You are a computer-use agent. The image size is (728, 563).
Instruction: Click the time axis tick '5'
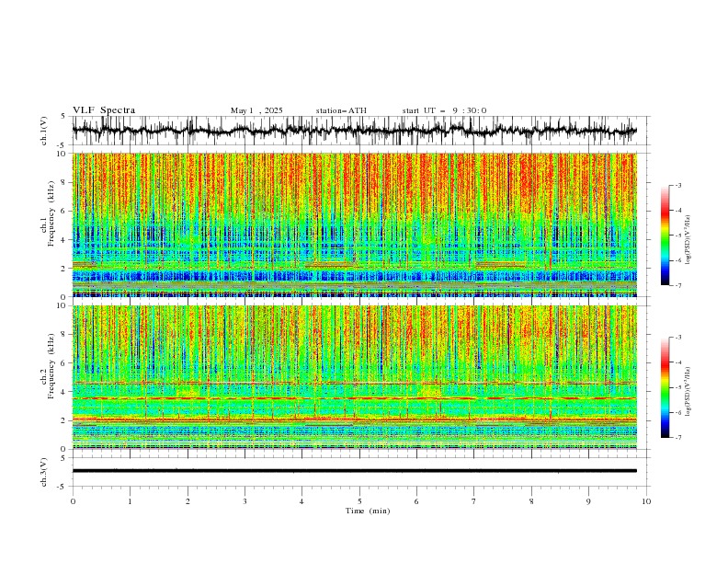pos(359,501)
